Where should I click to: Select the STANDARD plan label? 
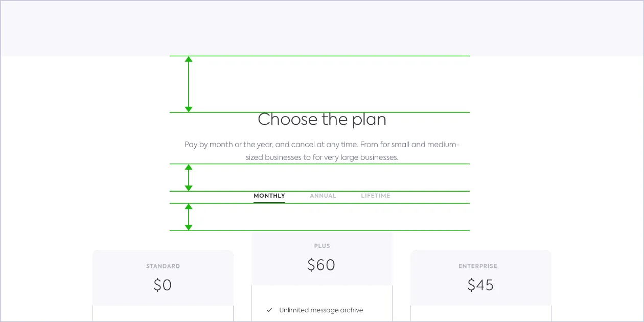coord(163,266)
